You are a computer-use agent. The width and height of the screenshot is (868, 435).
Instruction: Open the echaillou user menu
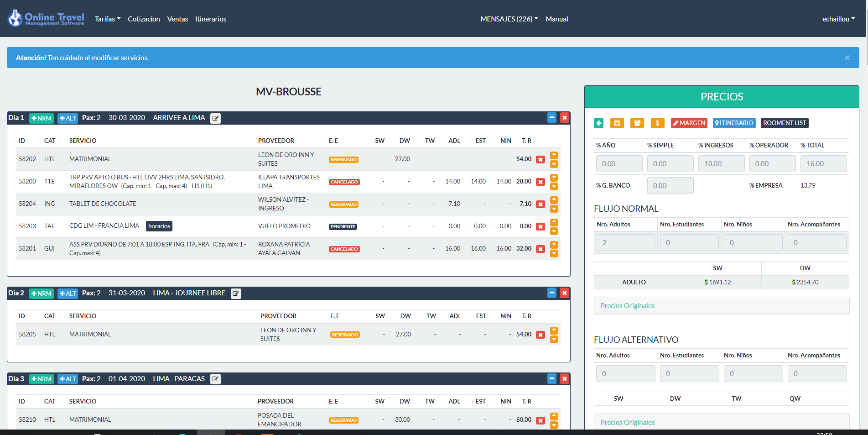pos(838,19)
